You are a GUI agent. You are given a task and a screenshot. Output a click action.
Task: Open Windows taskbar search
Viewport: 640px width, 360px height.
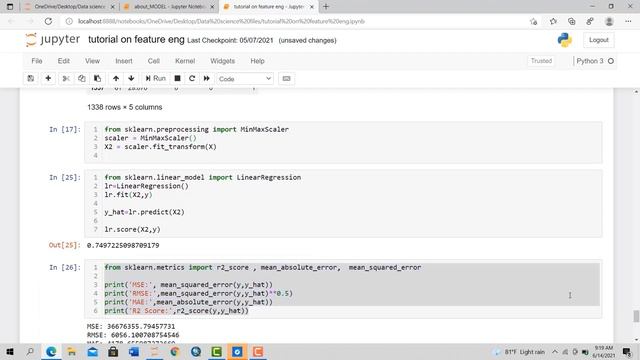coord(30,351)
